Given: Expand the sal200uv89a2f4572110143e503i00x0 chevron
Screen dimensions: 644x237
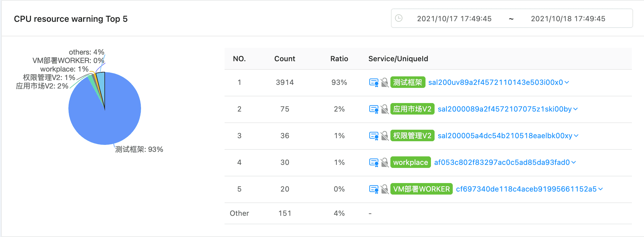Looking at the screenshot, I should [x=567, y=82].
